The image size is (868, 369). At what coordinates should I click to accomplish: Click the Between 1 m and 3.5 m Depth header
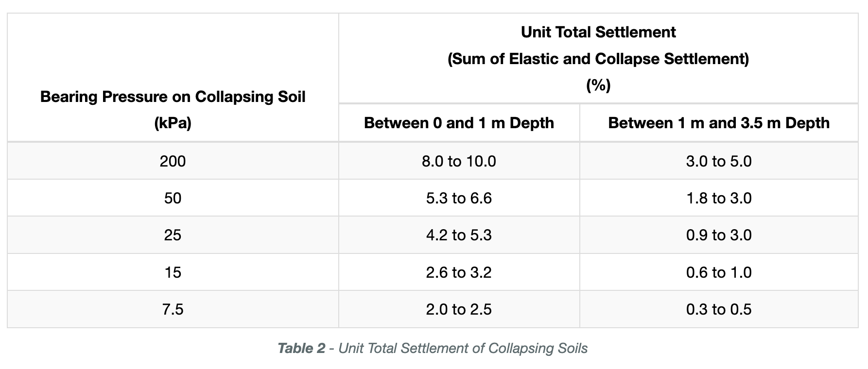tap(719, 123)
